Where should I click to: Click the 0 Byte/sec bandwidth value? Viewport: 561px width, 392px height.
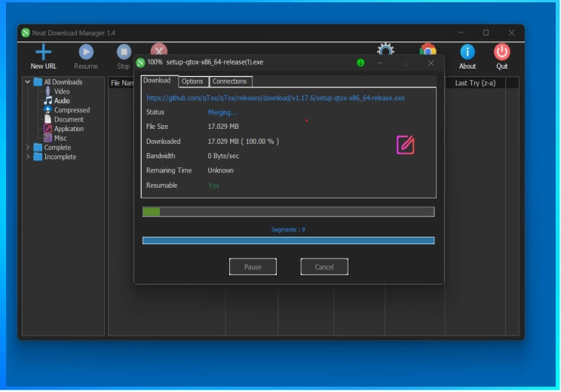(223, 156)
